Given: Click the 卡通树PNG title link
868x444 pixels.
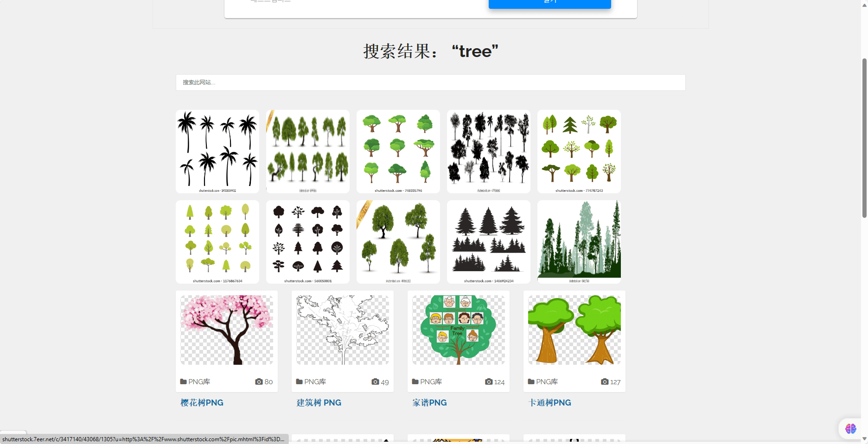Looking at the screenshot, I should [x=550, y=403].
